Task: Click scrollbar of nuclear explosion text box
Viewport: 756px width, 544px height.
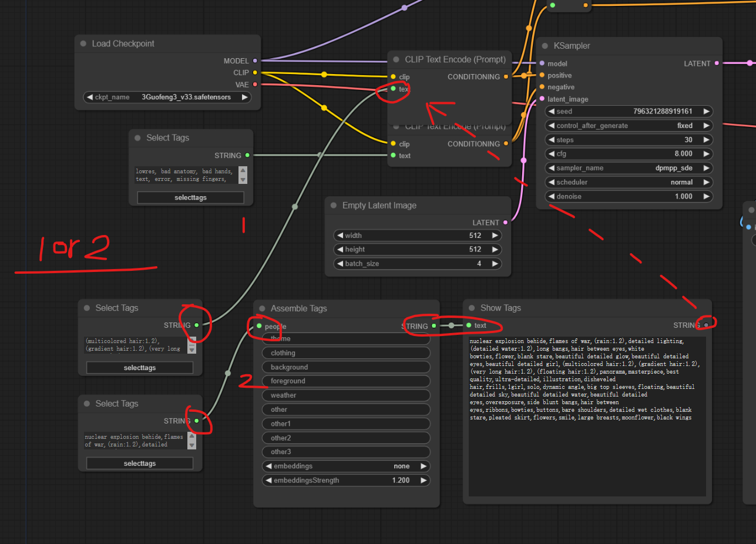Action: click(192, 441)
